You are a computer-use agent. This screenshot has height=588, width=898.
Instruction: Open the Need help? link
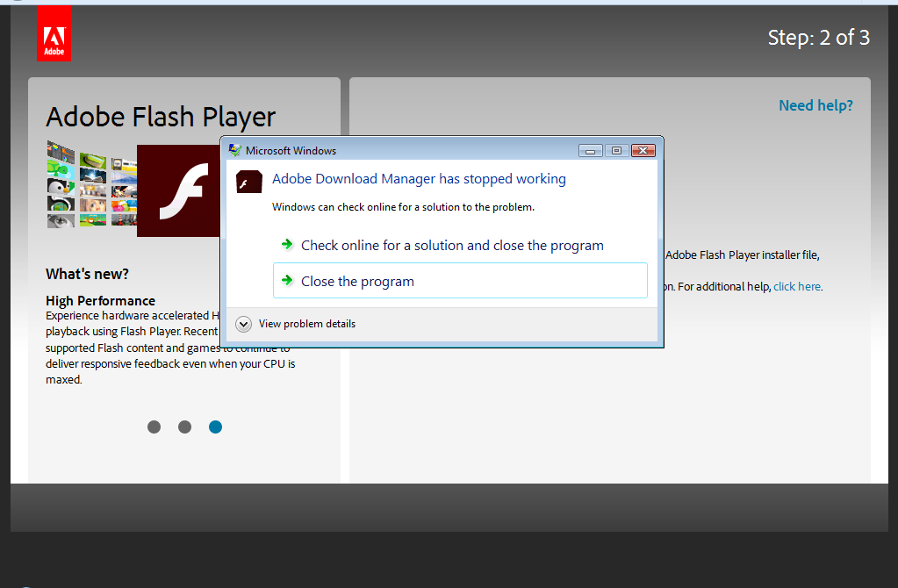pos(815,105)
